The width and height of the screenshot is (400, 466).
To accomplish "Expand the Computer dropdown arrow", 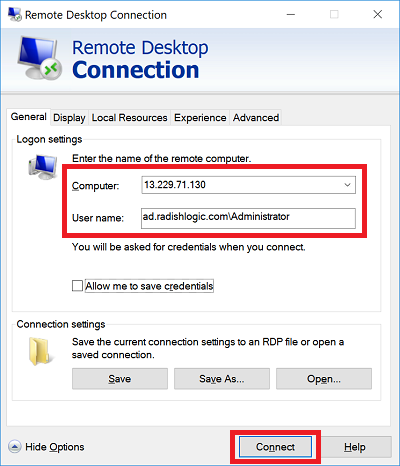I will tap(347, 185).
